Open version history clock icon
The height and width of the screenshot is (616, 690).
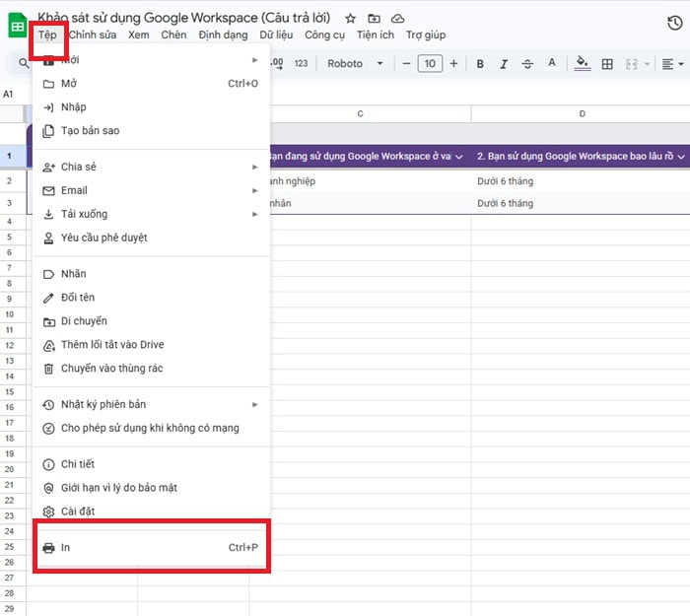pos(674,25)
